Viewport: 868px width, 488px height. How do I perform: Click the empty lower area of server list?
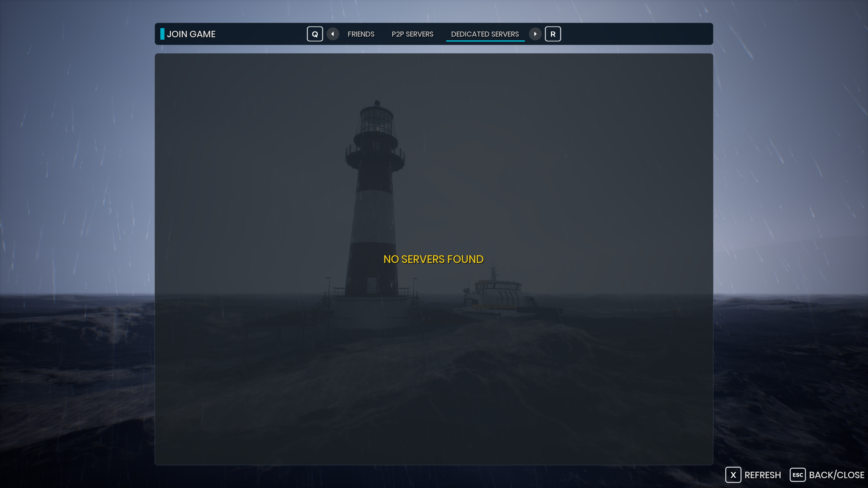click(x=434, y=407)
